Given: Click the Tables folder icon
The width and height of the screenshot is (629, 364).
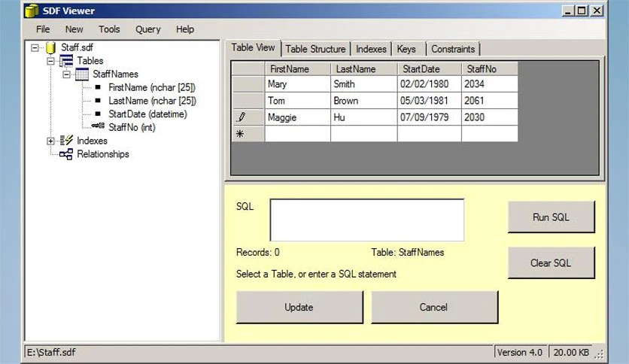Looking at the screenshot, I should point(66,61).
